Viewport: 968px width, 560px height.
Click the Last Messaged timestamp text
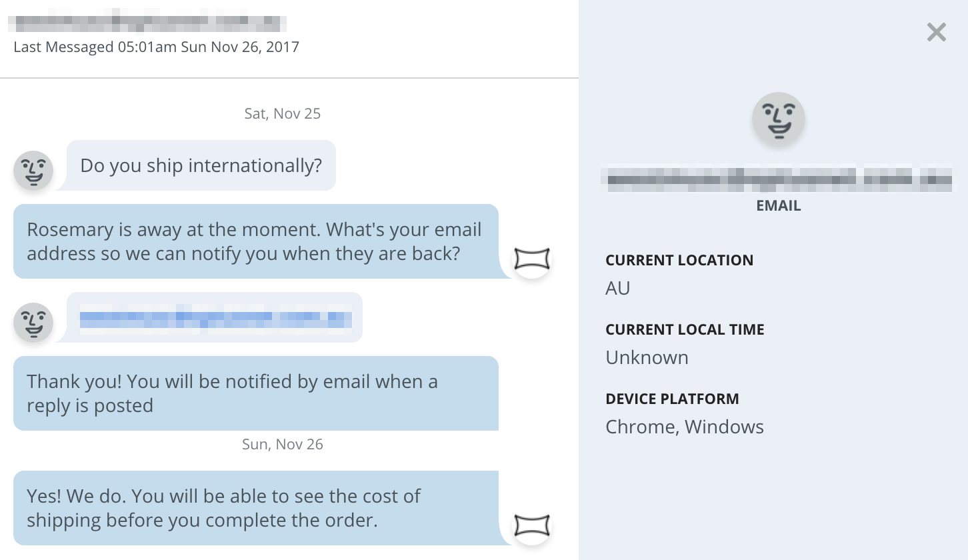(156, 47)
